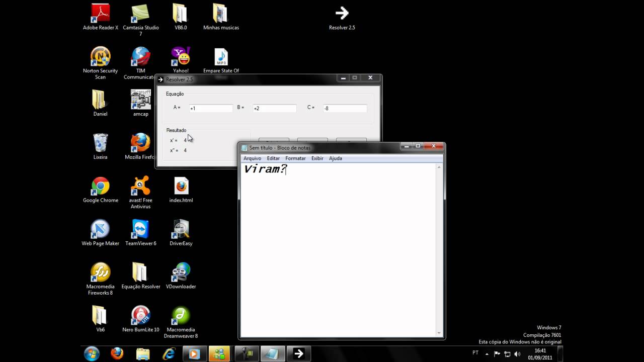Click the A = input field in Resolver
This screenshot has width=644, height=362.
click(210, 108)
